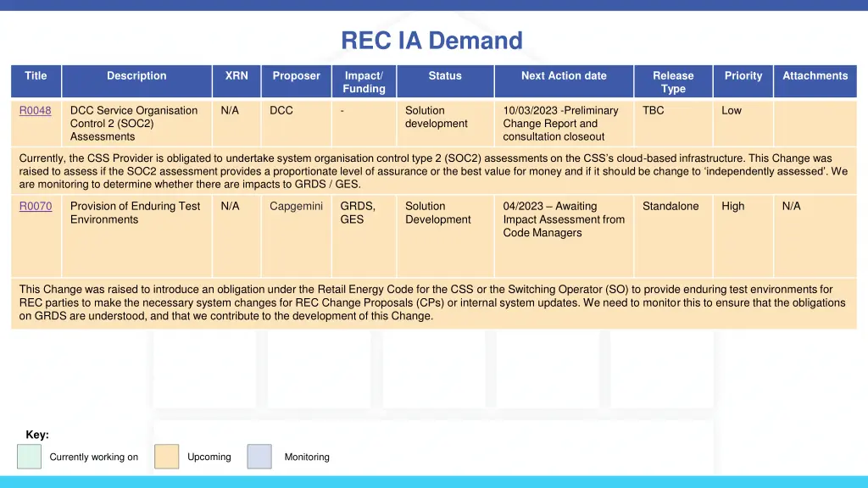Select the paragraph starting 'This Change was raised to introduce'
Viewport: 868px width, 488px height.
[432, 302]
